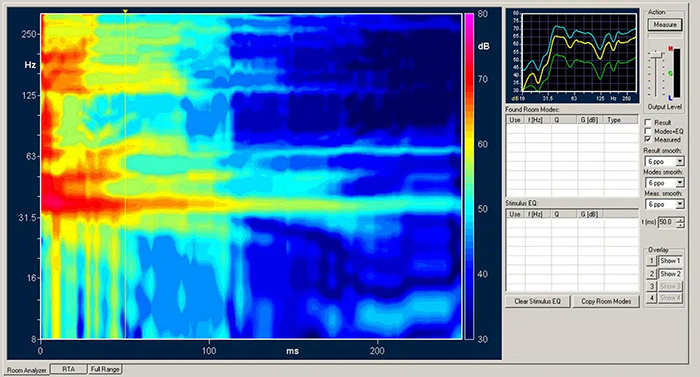Store to overlay slot 2 button

651,273
